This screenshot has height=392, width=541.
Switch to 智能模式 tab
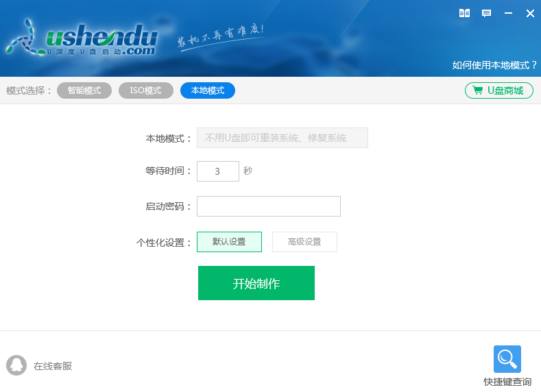click(84, 90)
